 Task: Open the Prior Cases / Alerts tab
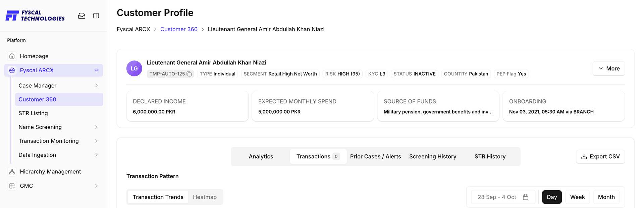pos(376,157)
